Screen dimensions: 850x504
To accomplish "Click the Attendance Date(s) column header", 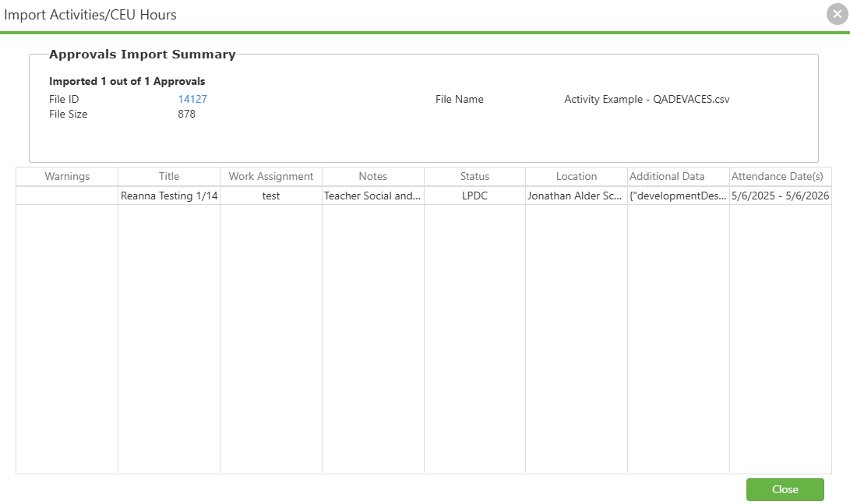I will point(780,176).
